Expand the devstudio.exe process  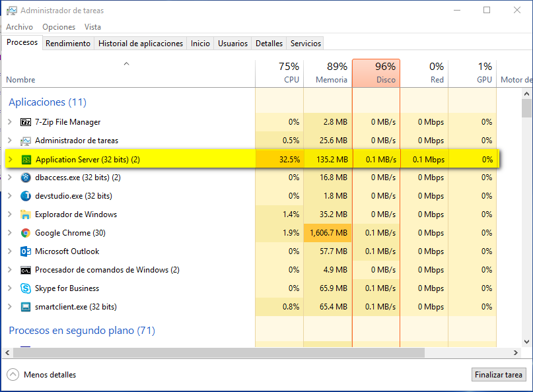(x=10, y=195)
